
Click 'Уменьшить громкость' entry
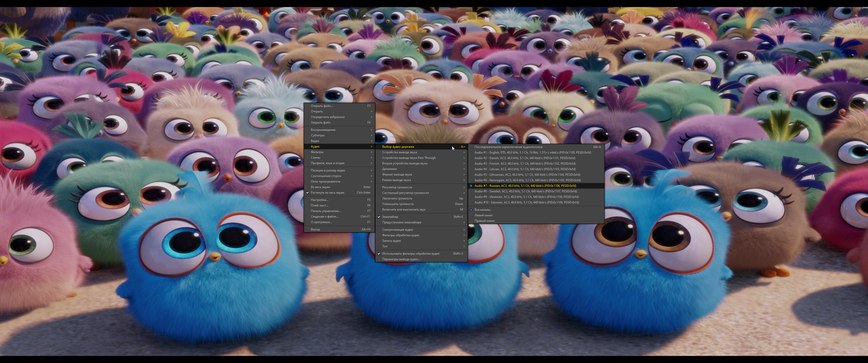(422, 204)
